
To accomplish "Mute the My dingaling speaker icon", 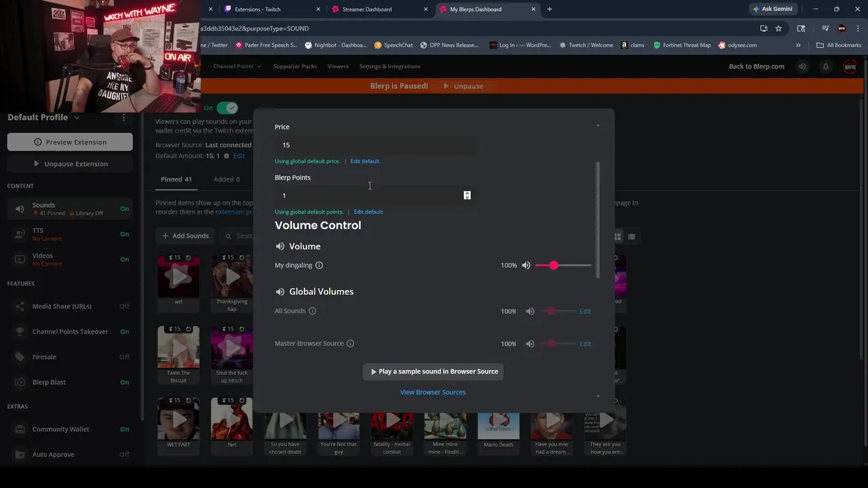I will pyautogui.click(x=526, y=265).
